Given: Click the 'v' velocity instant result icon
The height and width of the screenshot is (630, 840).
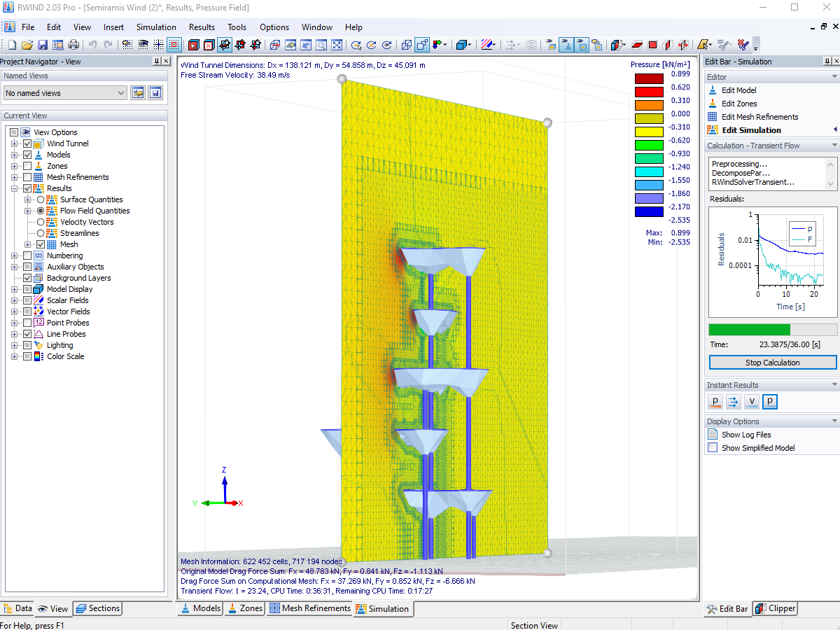Looking at the screenshot, I should coord(752,402).
